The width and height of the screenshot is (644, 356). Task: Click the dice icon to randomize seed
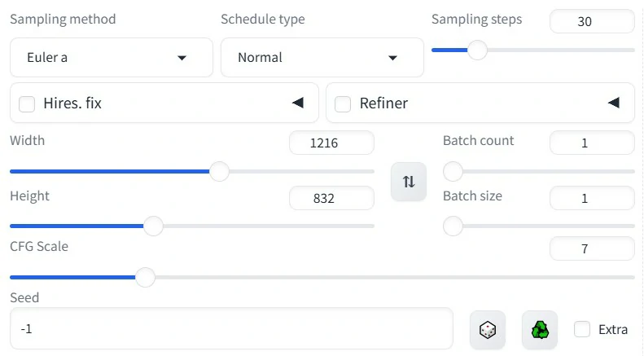(x=487, y=329)
